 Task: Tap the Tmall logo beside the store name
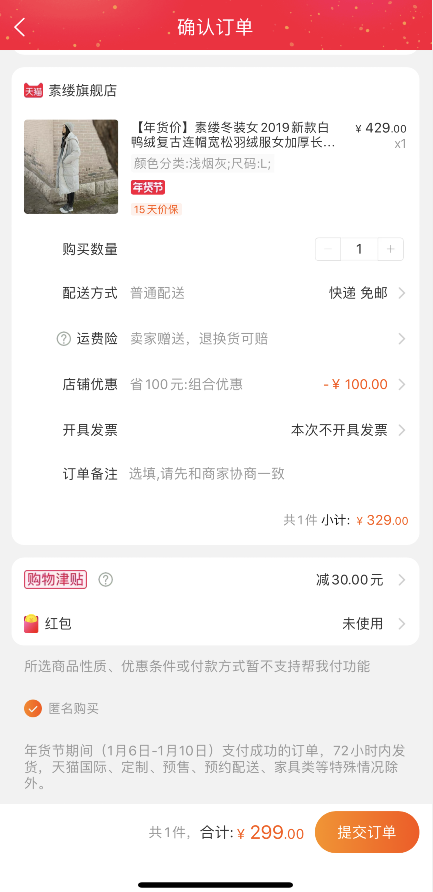[x=33, y=90]
